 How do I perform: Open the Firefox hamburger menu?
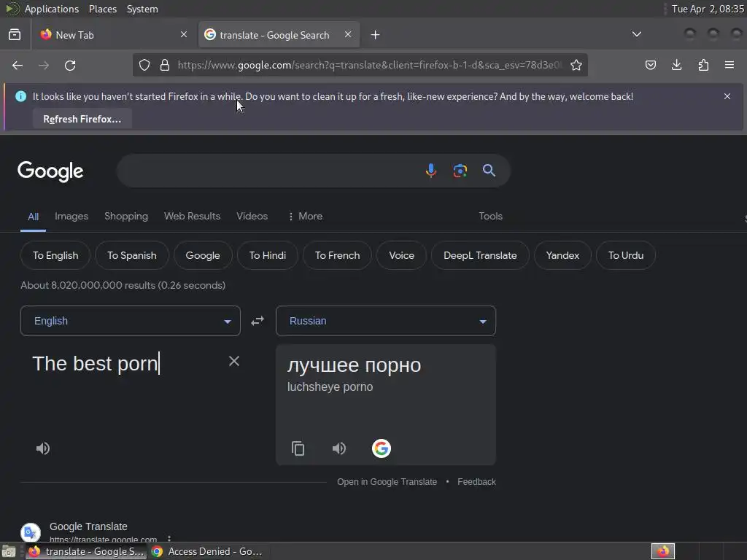729,65
